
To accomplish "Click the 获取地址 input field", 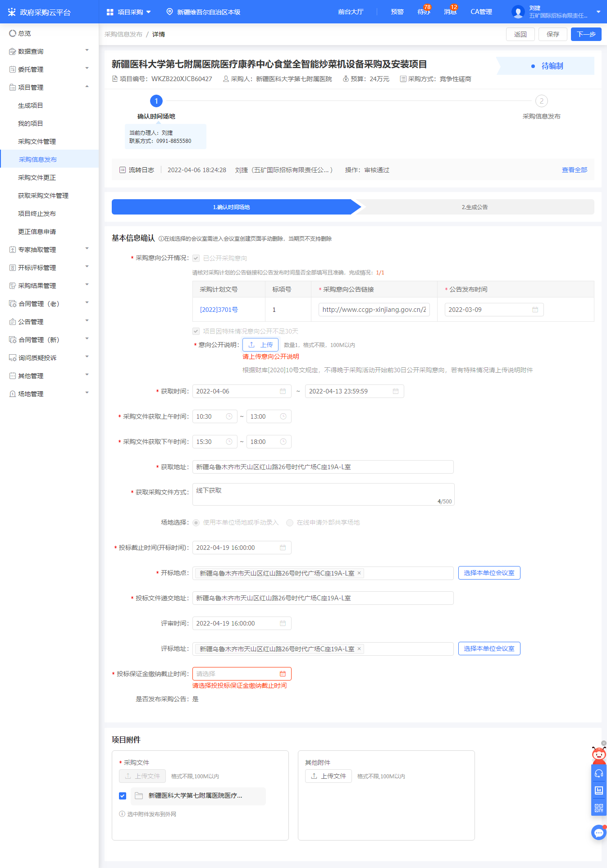I will (323, 467).
